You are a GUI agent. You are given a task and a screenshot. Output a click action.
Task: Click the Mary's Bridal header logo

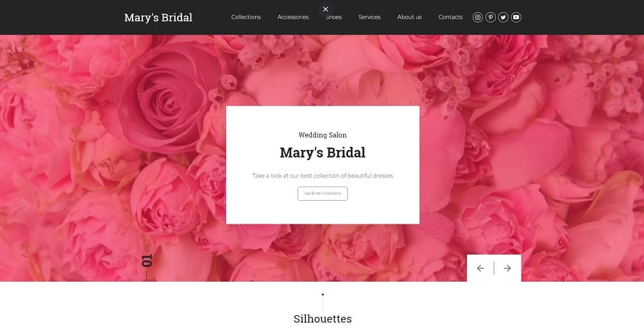pyautogui.click(x=158, y=17)
